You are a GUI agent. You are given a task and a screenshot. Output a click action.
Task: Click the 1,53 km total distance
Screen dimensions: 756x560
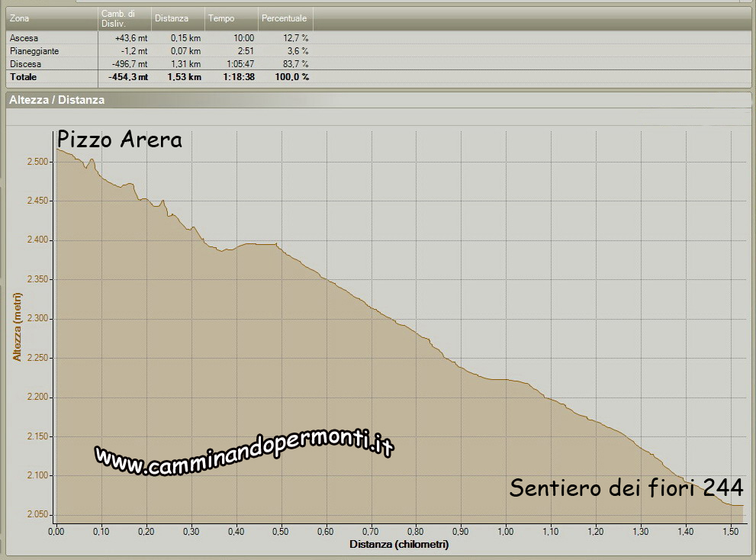coord(185,77)
